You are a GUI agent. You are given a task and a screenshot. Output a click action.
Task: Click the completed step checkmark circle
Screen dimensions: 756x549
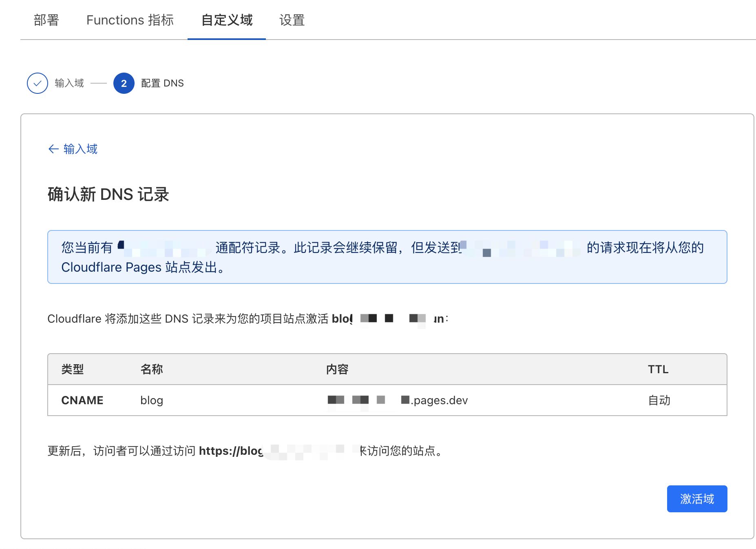38,83
